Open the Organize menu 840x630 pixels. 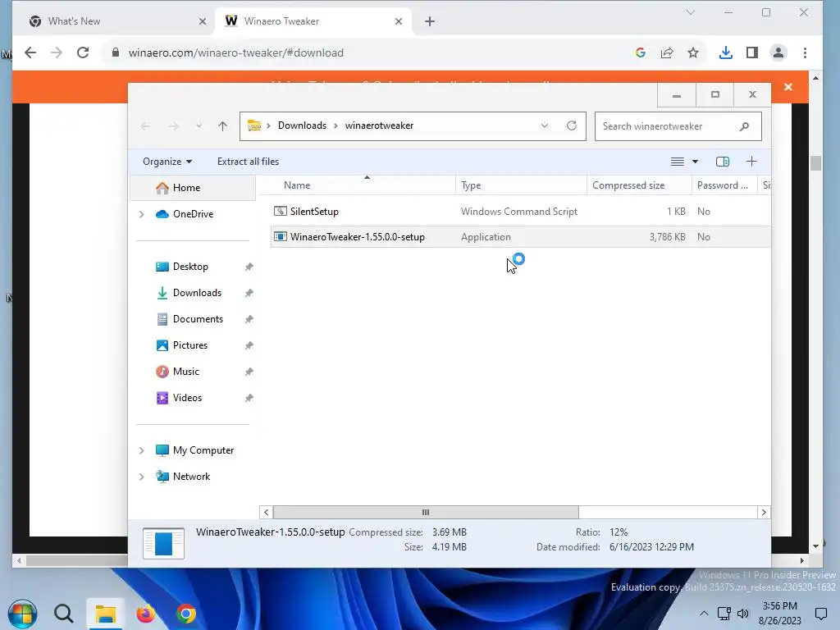click(167, 162)
